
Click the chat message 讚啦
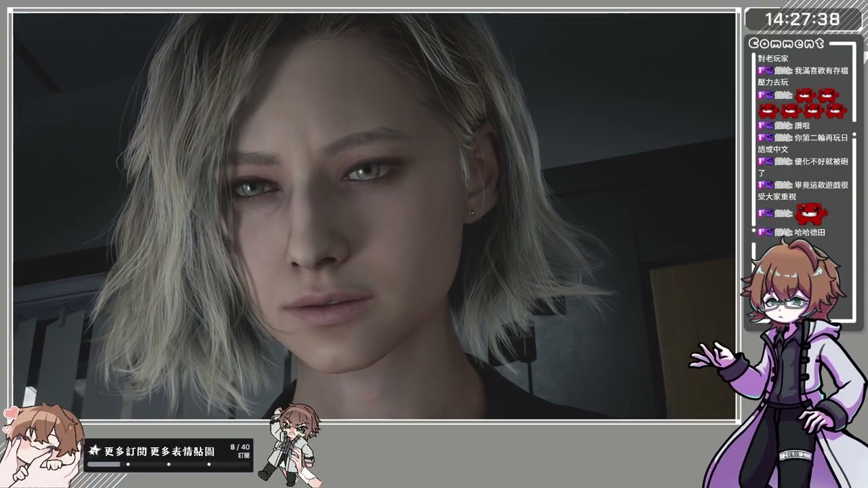coord(802,125)
